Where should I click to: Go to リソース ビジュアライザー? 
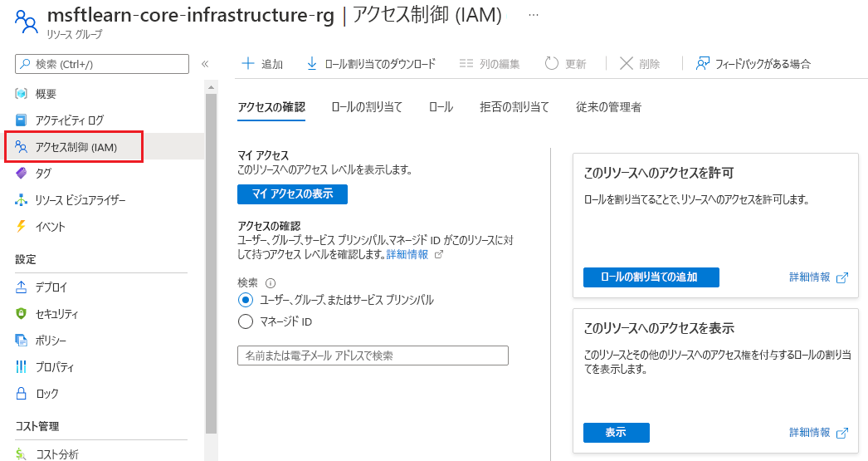[x=80, y=199]
